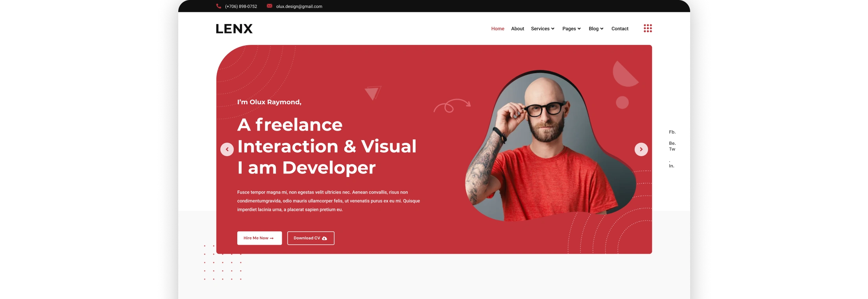Open the Contact page link
868x299 pixels.
[620, 29]
